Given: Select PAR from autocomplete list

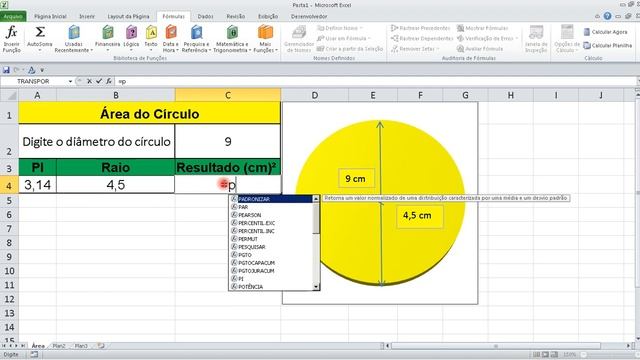Looking at the screenshot, I should (x=271, y=207).
